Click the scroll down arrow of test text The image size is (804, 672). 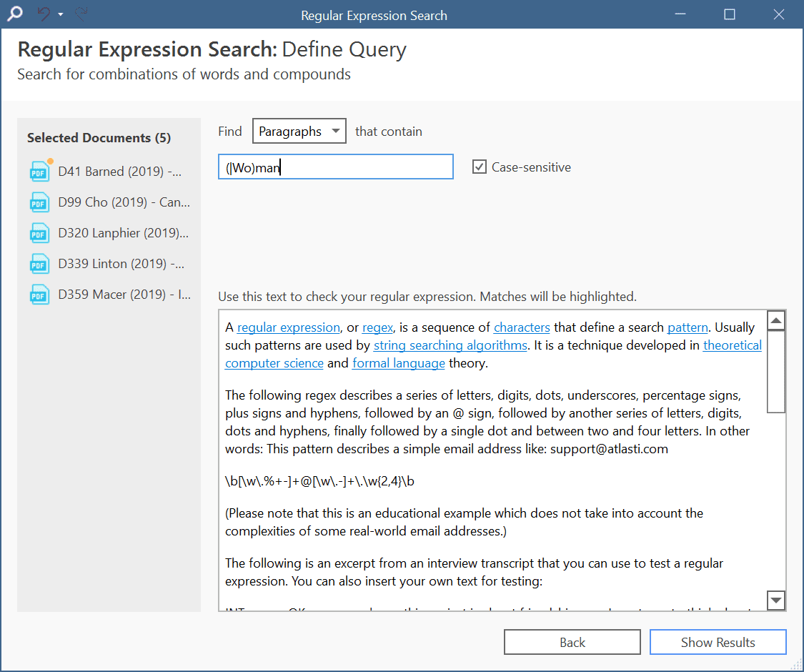tap(776, 600)
